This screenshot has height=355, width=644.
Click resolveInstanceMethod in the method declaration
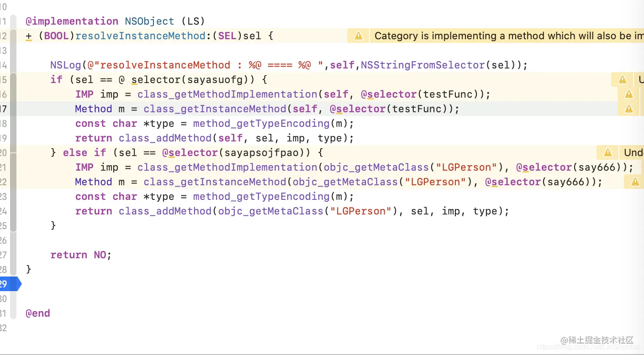point(141,36)
